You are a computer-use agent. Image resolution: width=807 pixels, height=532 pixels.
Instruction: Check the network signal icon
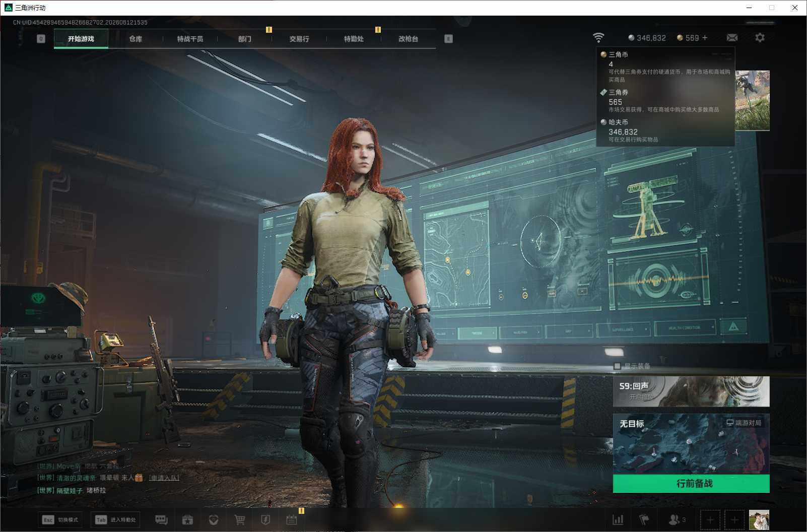pos(598,38)
